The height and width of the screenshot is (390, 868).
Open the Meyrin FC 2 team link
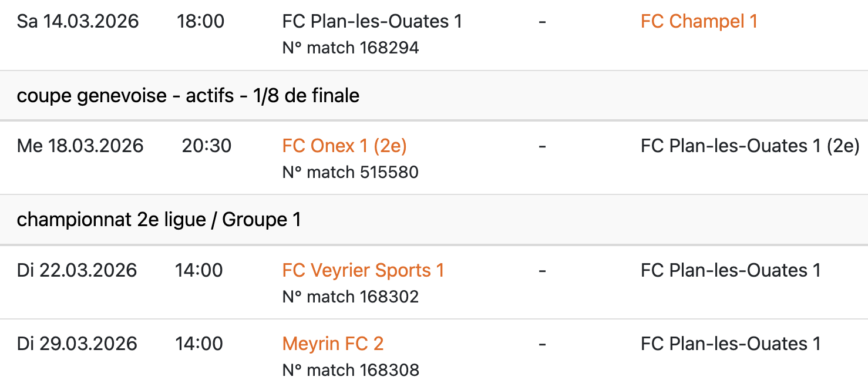[x=332, y=344]
